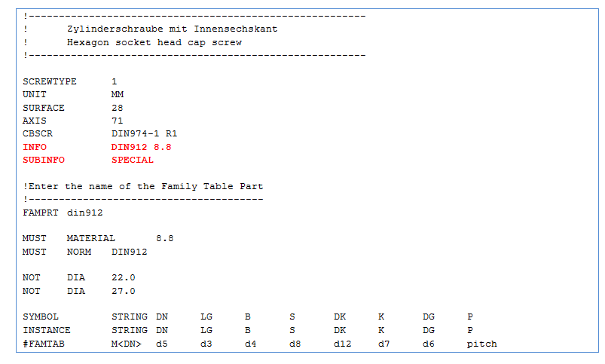Click the SCREWTYPE keyword

tap(50, 81)
